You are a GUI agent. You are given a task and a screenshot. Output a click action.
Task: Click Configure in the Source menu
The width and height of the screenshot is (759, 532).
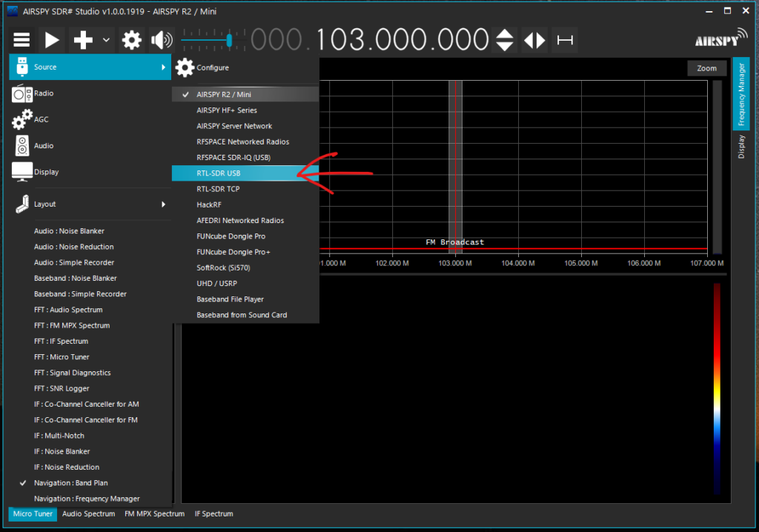pyautogui.click(x=211, y=67)
